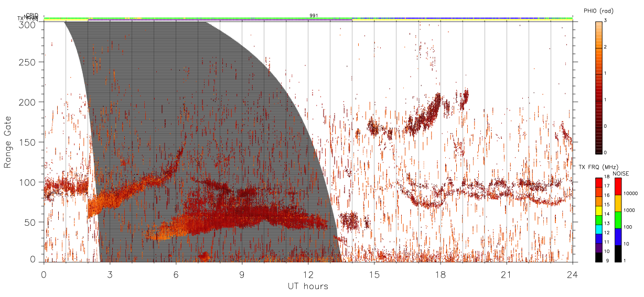Click the 'PHI0 (rad)' legend title

pyautogui.click(x=598, y=10)
